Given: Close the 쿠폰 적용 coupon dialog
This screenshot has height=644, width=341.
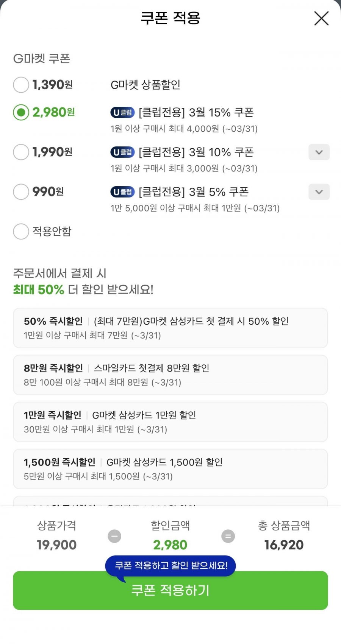Looking at the screenshot, I should coord(321,18).
